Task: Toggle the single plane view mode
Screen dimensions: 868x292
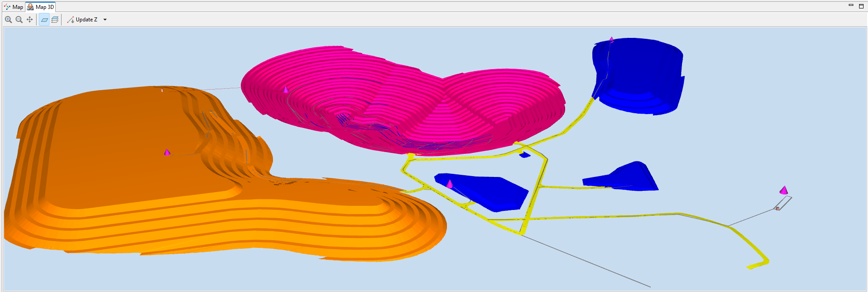Action: point(45,20)
